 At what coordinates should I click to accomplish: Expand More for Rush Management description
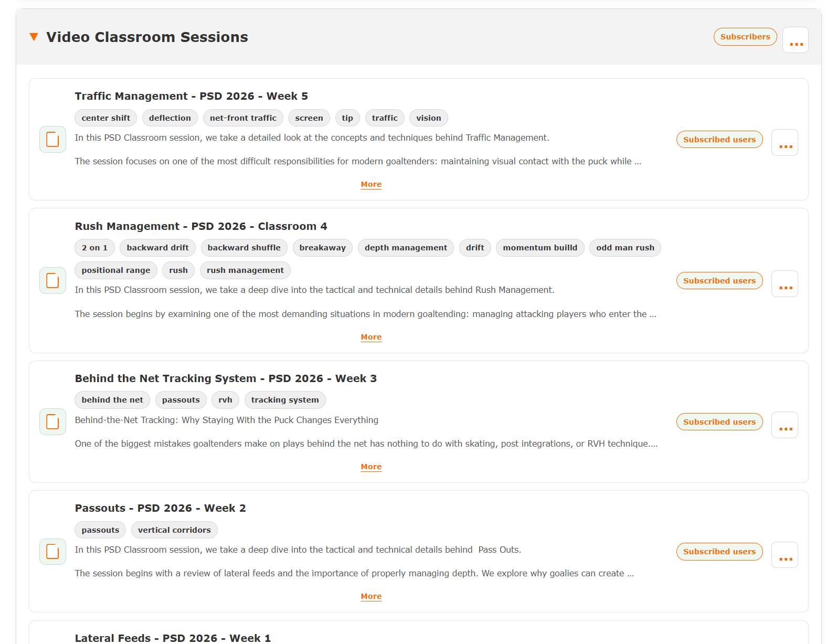point(371,337)
